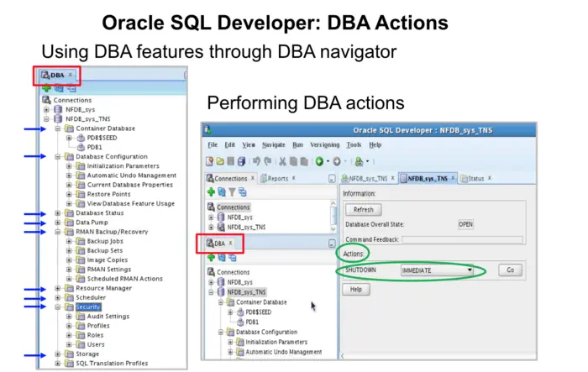Click the Connections panel vertical scrollbar
The height and width of the screenshot is (372, 588).
pyautogui.click(x=333, y=217)
